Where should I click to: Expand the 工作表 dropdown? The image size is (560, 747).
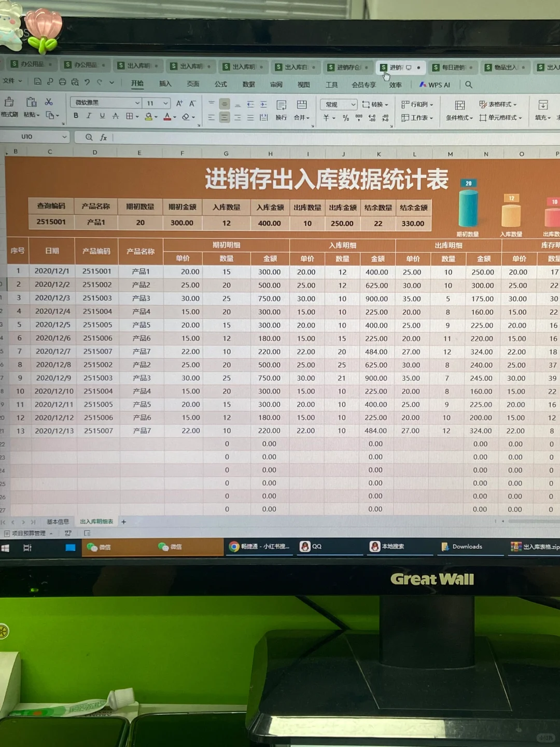pyautogui.click(x=431, y=118)
